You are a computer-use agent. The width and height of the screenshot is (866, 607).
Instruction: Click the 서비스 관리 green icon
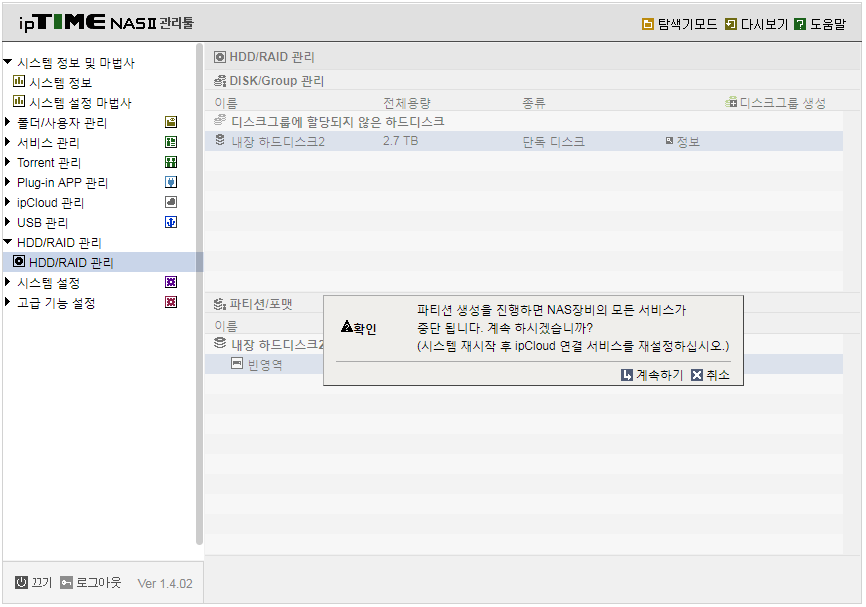click(x=171, y=142)
